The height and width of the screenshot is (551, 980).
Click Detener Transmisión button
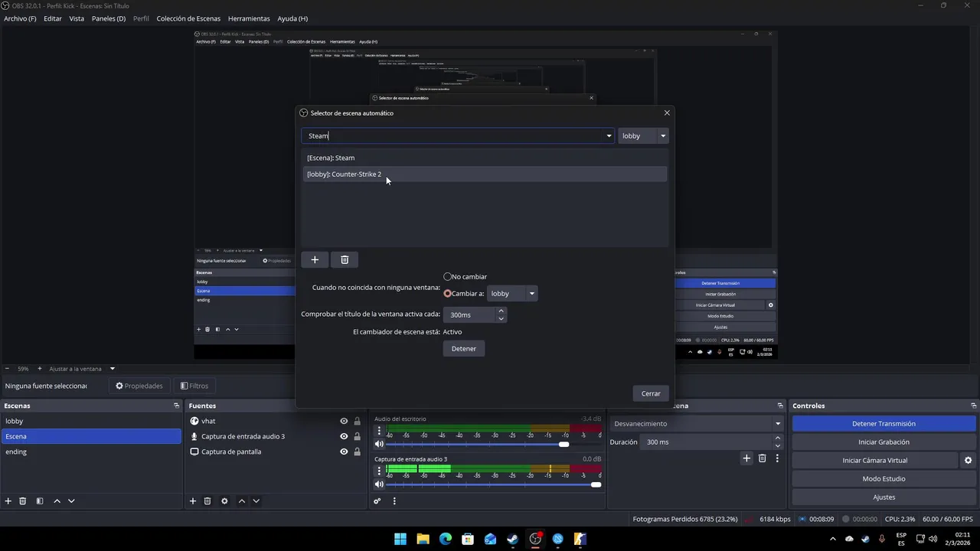point(884,423)
